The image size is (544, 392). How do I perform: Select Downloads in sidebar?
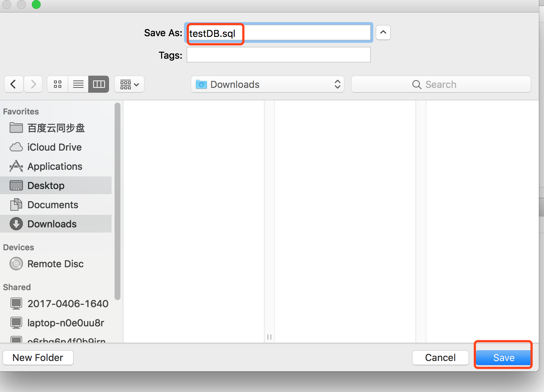(56, 224)
